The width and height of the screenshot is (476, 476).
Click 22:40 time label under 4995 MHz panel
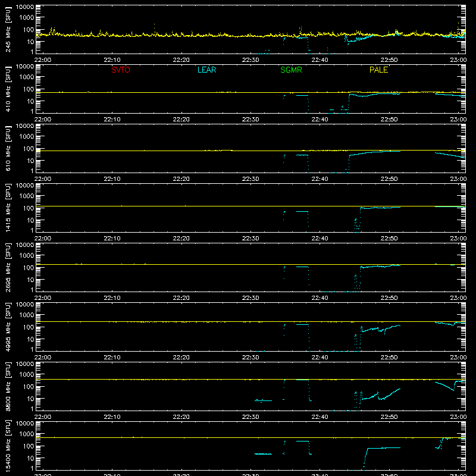click(320, 358)
